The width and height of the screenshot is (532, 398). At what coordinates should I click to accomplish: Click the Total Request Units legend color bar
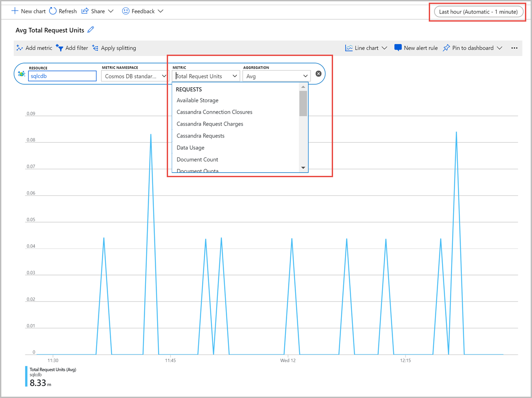pos(26,376)
